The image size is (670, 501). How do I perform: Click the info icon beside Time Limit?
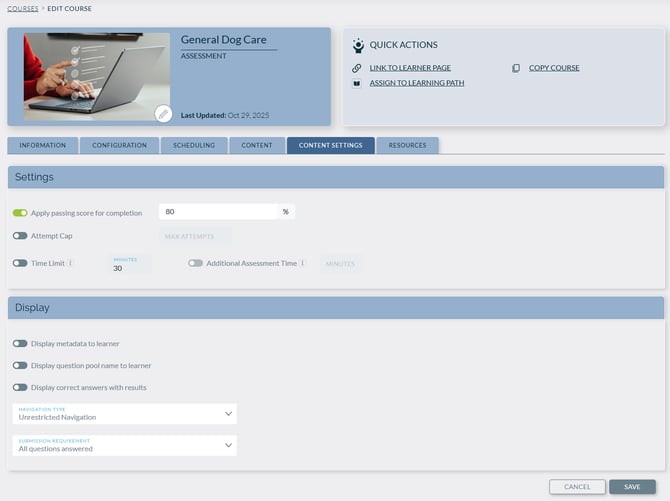pyautogui.click(x=71, y=263)
